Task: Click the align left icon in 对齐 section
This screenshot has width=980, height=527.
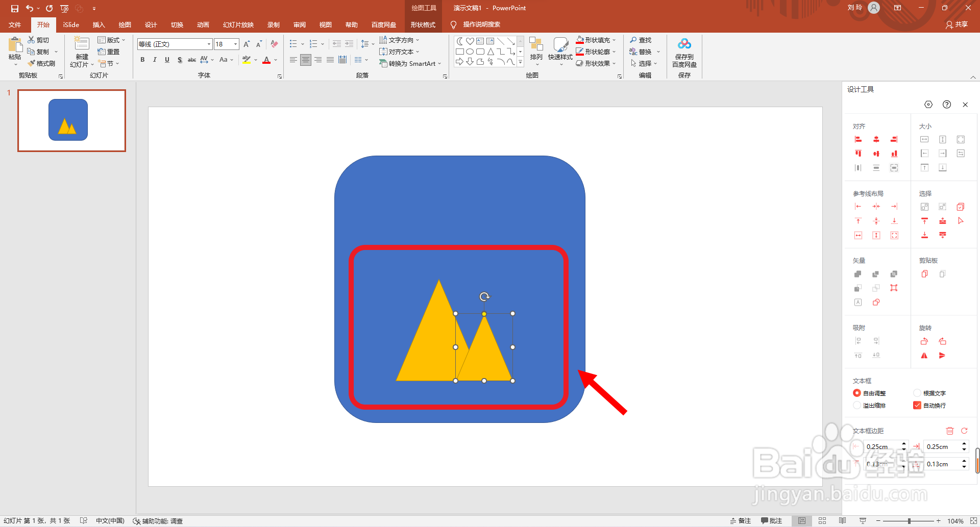Action: pyautogui.click(x=858, y=139)
